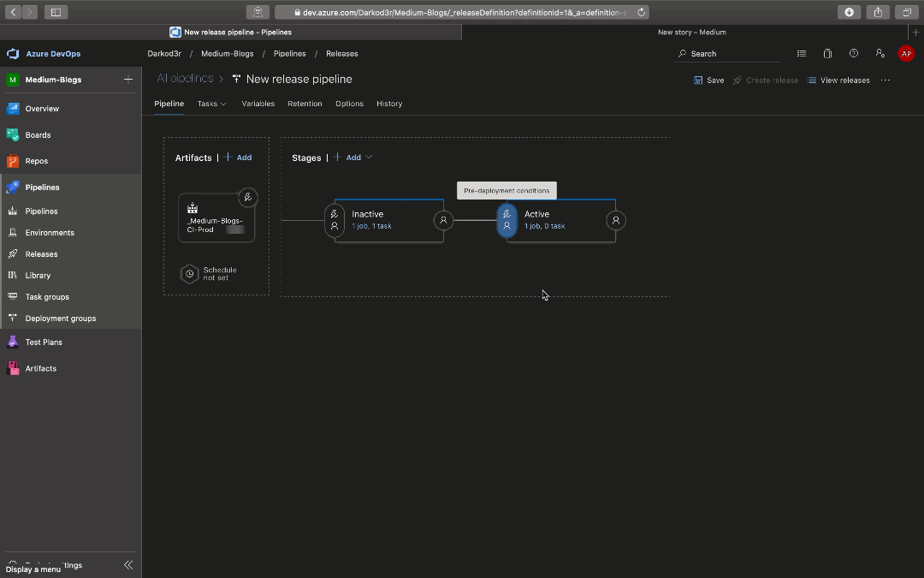Open the AP account avatar
This screenshot has width=924, height=578.
click(x=906, y=54)
